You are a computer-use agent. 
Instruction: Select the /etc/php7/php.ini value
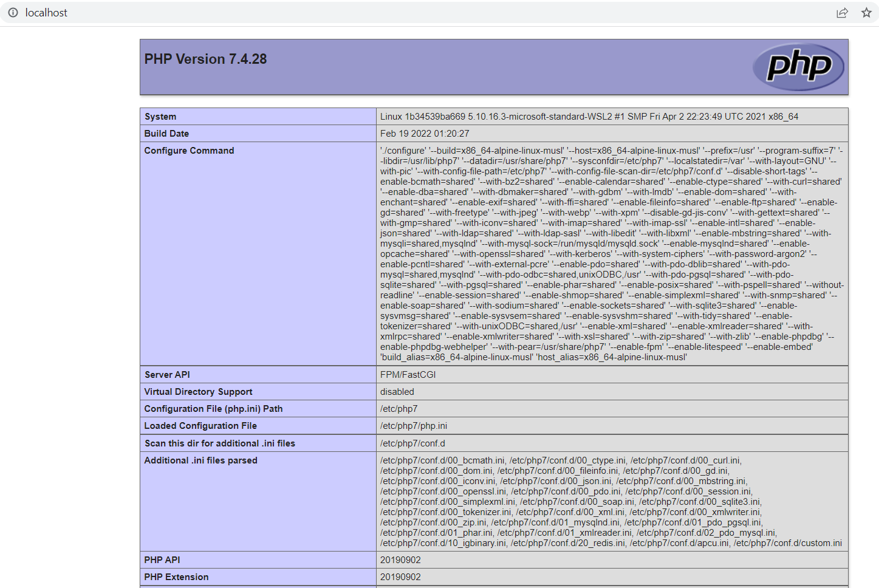coord(414,426)
